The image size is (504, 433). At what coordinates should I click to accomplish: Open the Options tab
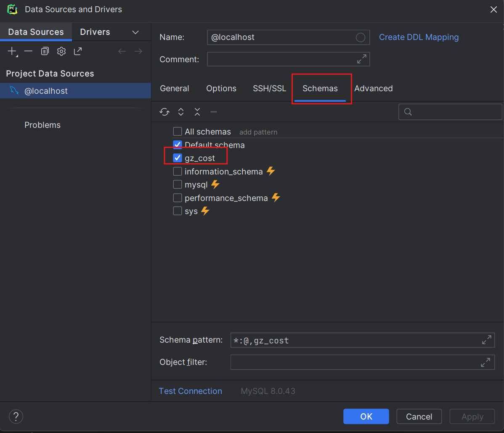click(x=221, y=88)
